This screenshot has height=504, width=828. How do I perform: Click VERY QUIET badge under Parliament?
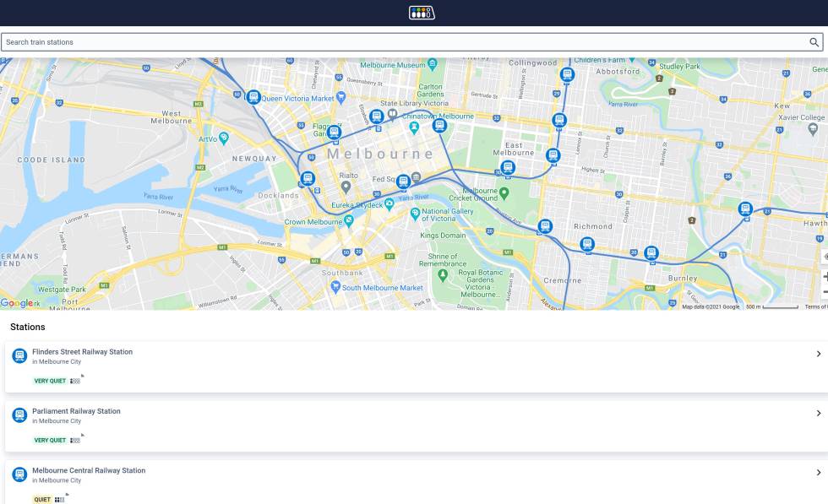[x=50, y=440]
